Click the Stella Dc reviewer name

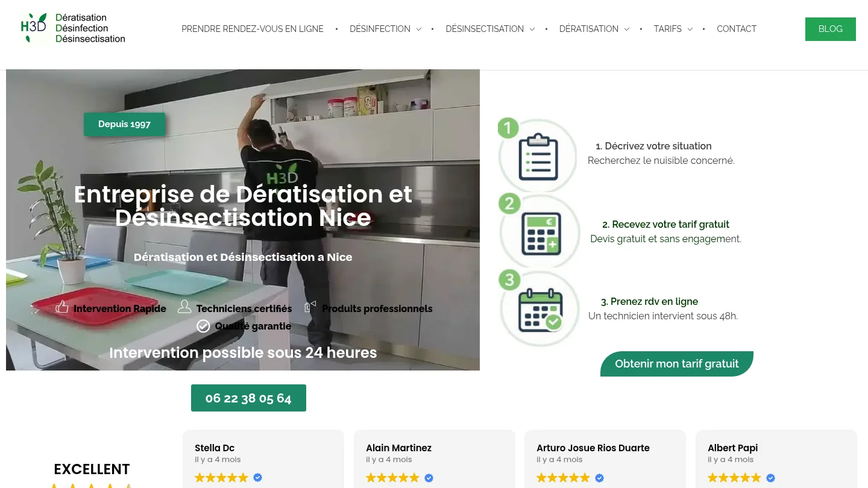tap(215, 448)
